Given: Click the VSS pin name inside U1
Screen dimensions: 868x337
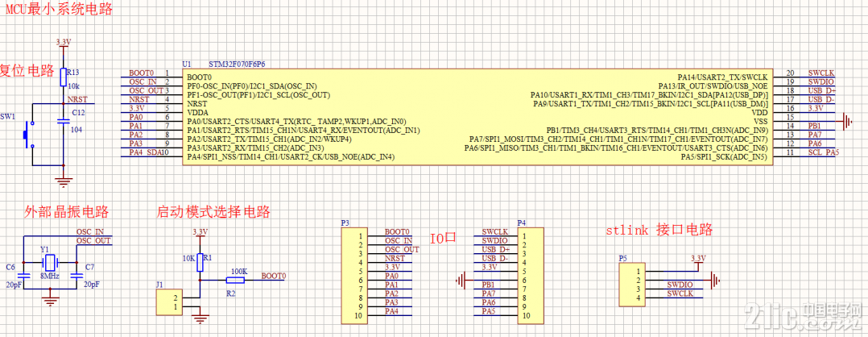Looking at the screenshot, I should (x=761, y=121).
